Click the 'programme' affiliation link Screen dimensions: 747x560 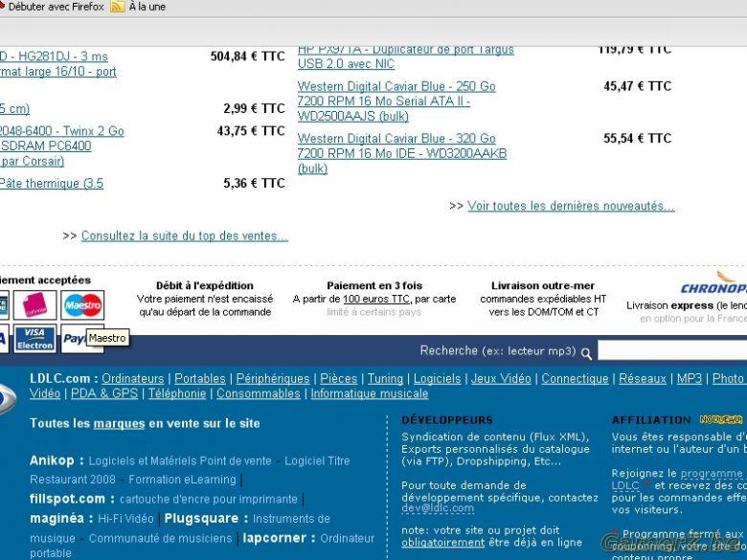click(712, 474)
